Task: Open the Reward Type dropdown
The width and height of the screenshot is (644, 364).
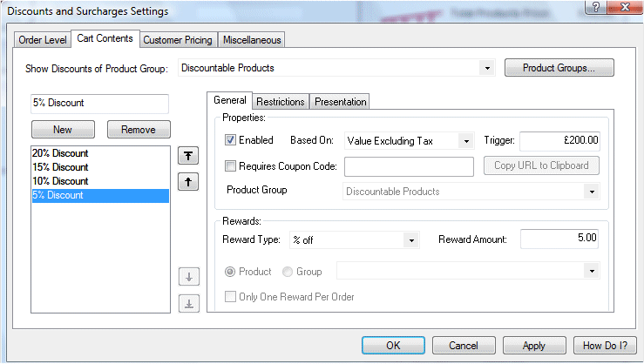Action: point(356,239)
